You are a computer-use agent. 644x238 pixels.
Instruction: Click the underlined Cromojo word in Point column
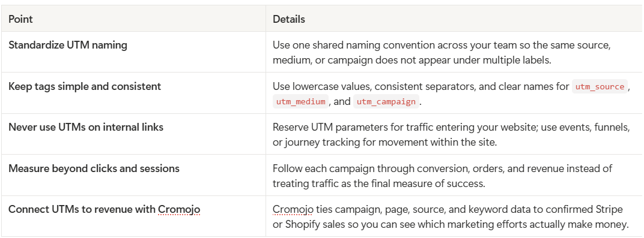[x=179, y=210]
